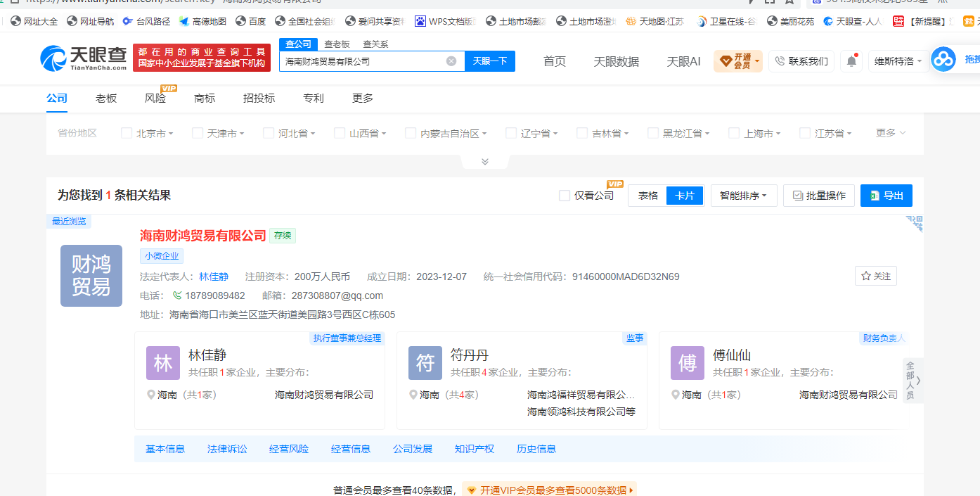This screenshot has height=496, width=980.
Task: Select the 查关系 search tab
Action: (x=375, y=44)
